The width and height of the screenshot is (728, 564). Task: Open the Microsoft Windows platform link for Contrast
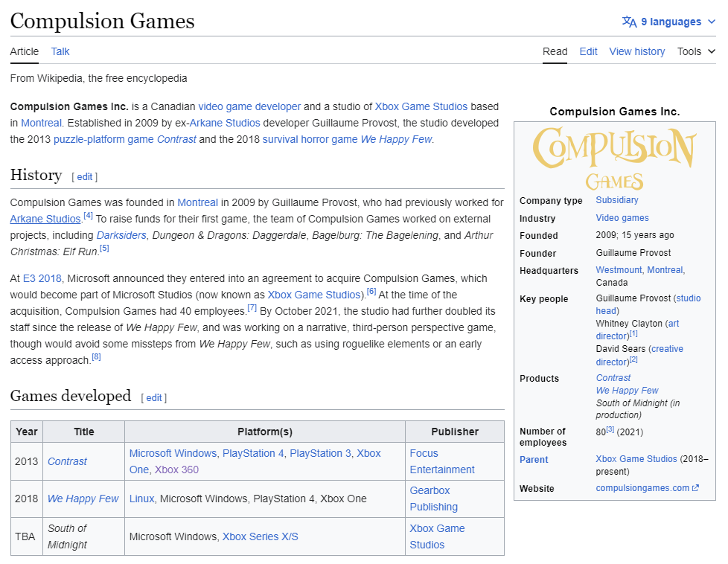coord(173,454)
